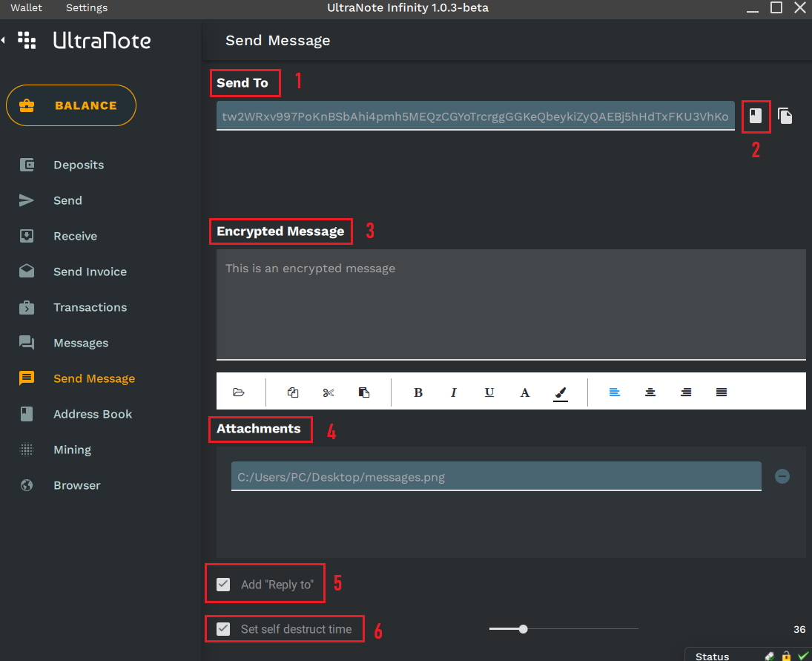Toggle underline formatting

pos(489,392)
